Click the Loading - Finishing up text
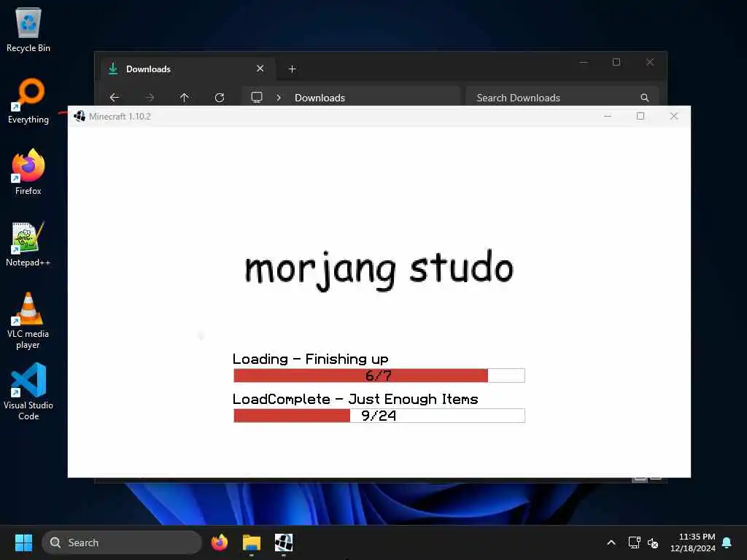Viewport: 747px width, 560px height. click(311, 359)
